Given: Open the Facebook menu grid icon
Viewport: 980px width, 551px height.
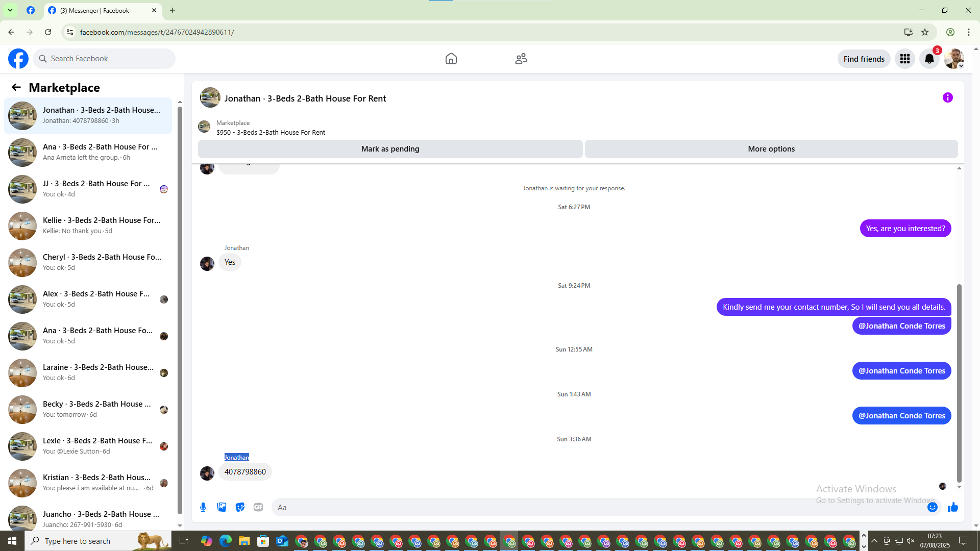Looking at the screenshot, I should (904, 59).
